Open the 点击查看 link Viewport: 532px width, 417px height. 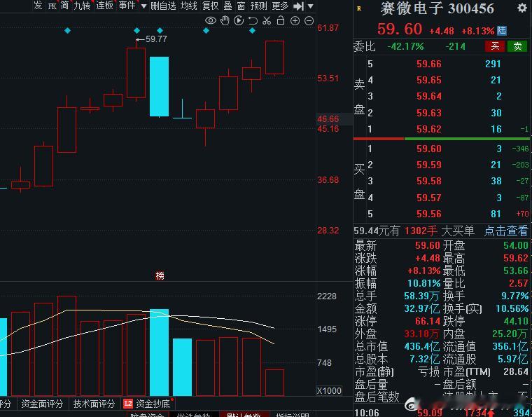point(505,231)
